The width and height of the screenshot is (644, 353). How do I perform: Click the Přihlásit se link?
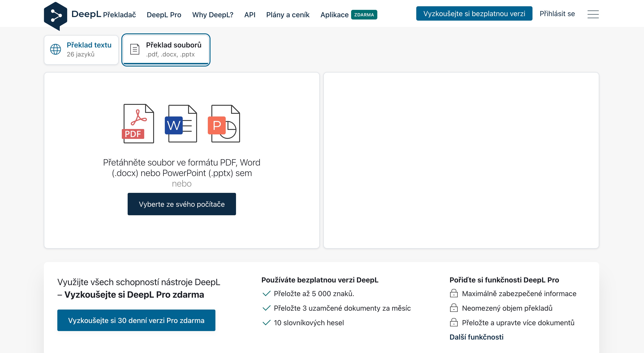point(557,13)
